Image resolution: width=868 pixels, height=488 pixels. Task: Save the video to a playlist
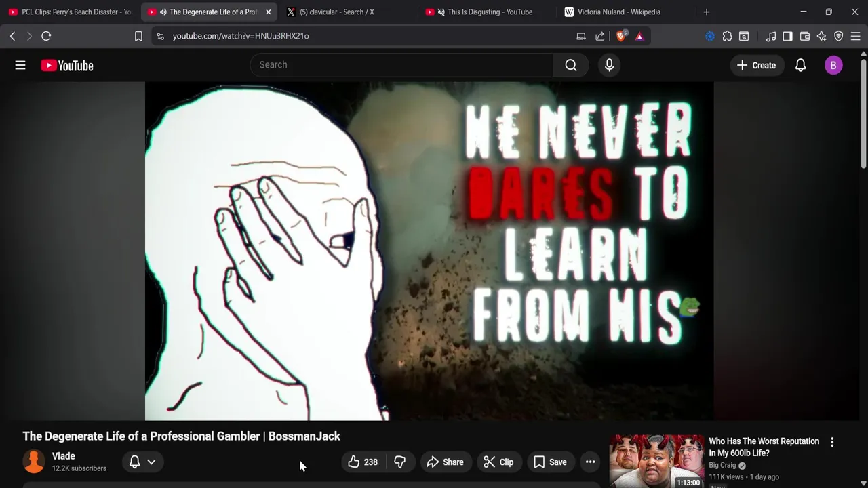pos(550,462)
